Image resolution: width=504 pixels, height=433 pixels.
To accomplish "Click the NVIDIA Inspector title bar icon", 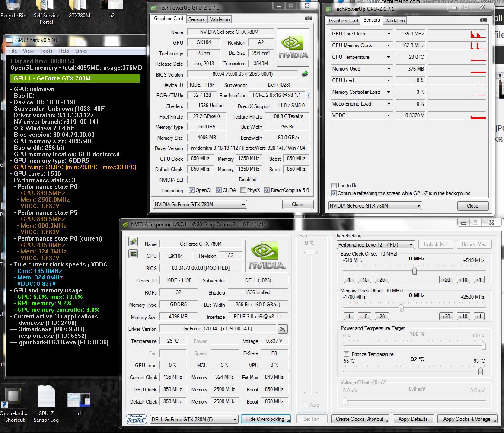I will [125, 224].
